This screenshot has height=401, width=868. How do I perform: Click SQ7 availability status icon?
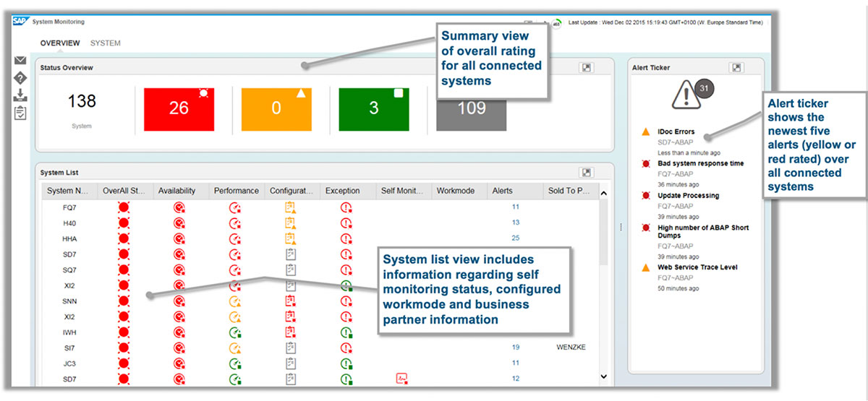[x=179, y=270]
